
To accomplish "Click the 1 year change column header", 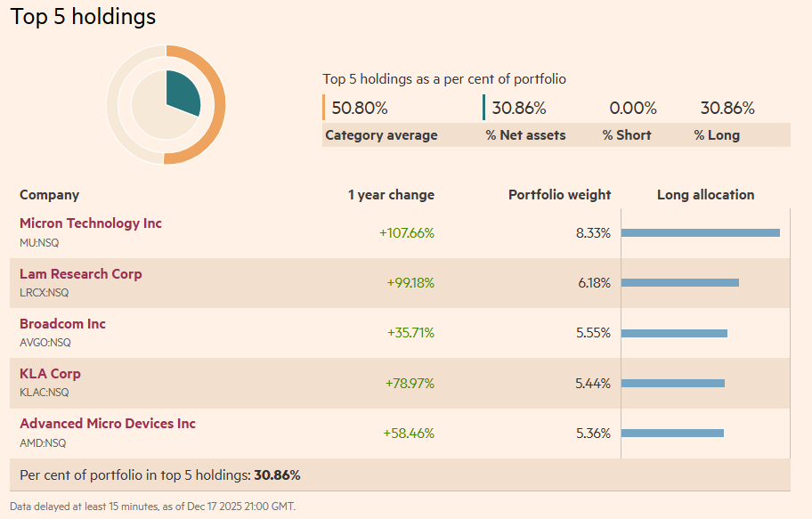I will [x=391, y=195].
